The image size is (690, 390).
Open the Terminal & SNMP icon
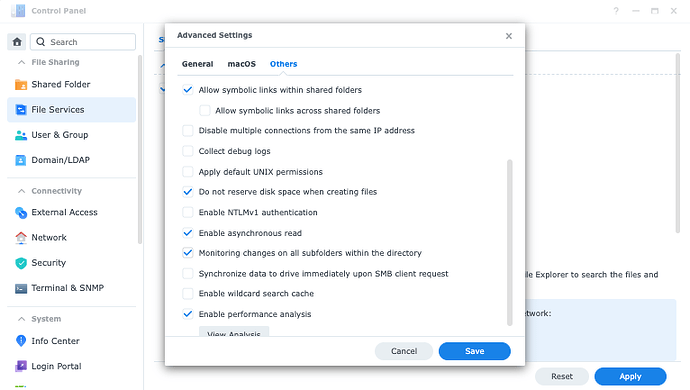pos(21,288)
